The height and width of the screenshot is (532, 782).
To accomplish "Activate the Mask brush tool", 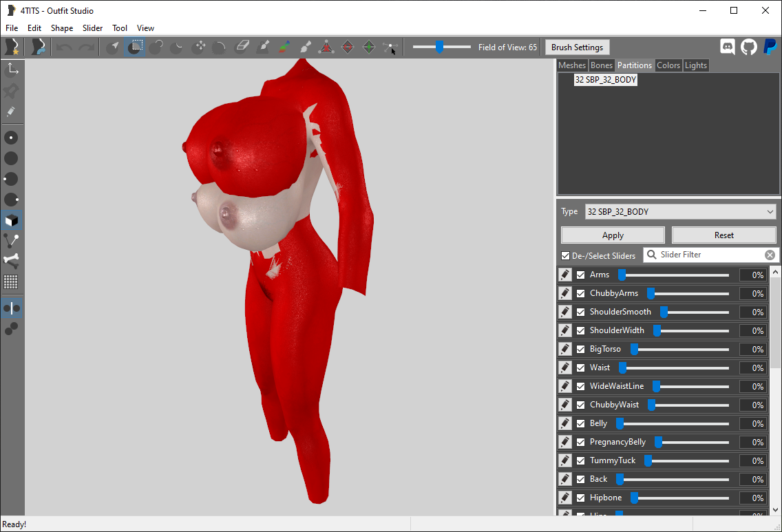I will pyautogui.click(x=135, y=47).
